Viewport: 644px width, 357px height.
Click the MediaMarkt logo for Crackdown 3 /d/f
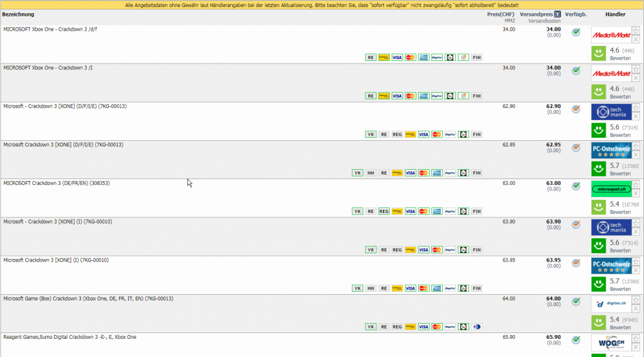611,35
